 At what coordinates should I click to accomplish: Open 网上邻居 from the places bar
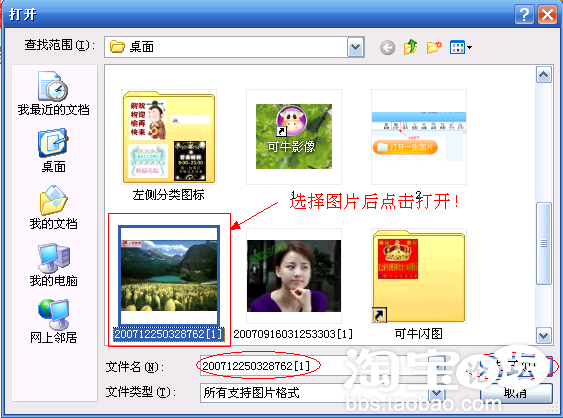click(x=53, y=322)
